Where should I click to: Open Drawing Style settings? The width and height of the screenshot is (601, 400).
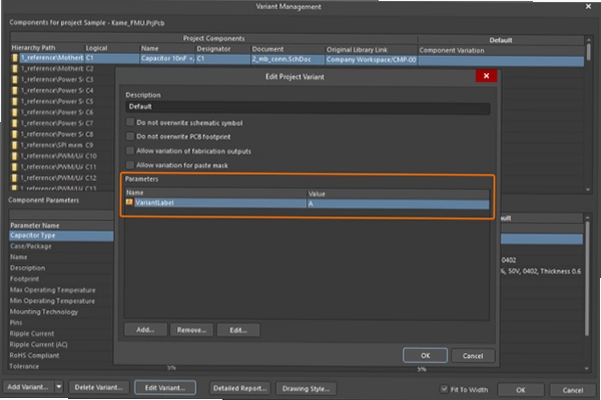click(306, 389)
